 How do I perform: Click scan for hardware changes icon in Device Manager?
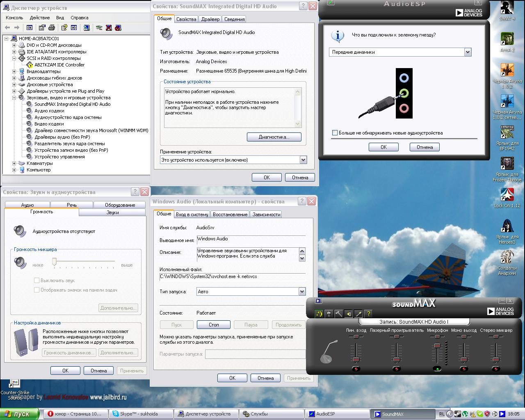[87, 27]
